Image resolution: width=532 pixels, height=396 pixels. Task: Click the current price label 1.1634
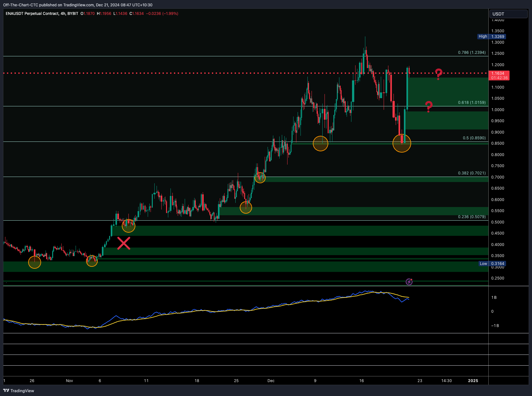pos(499,75)
